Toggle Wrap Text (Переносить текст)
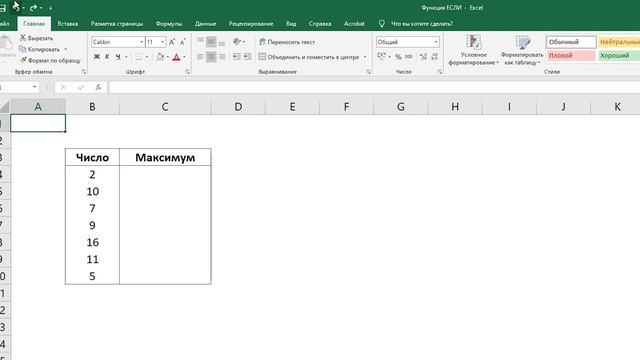This screenshot has height=360, width=640. tap(287, 42)
